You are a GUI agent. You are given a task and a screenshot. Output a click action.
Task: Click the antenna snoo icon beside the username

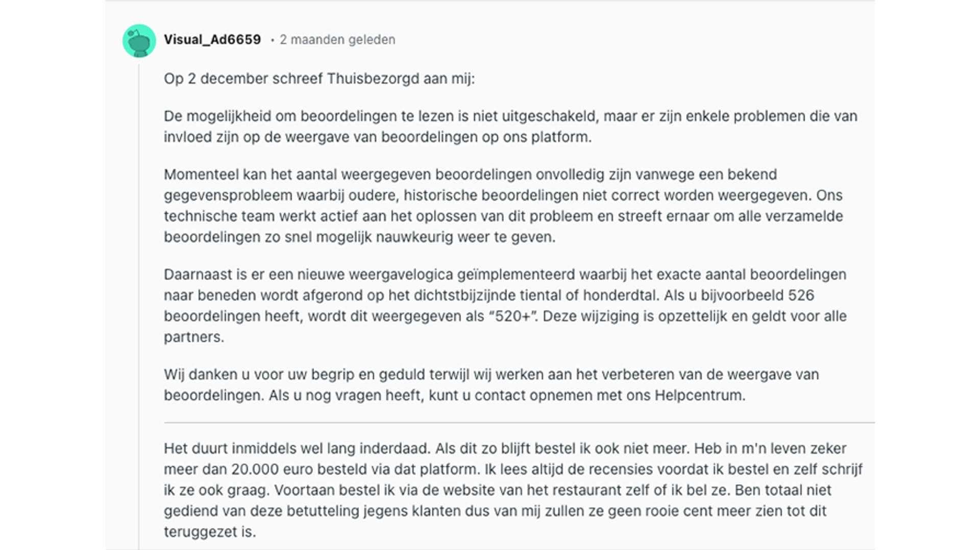(139, 40)
